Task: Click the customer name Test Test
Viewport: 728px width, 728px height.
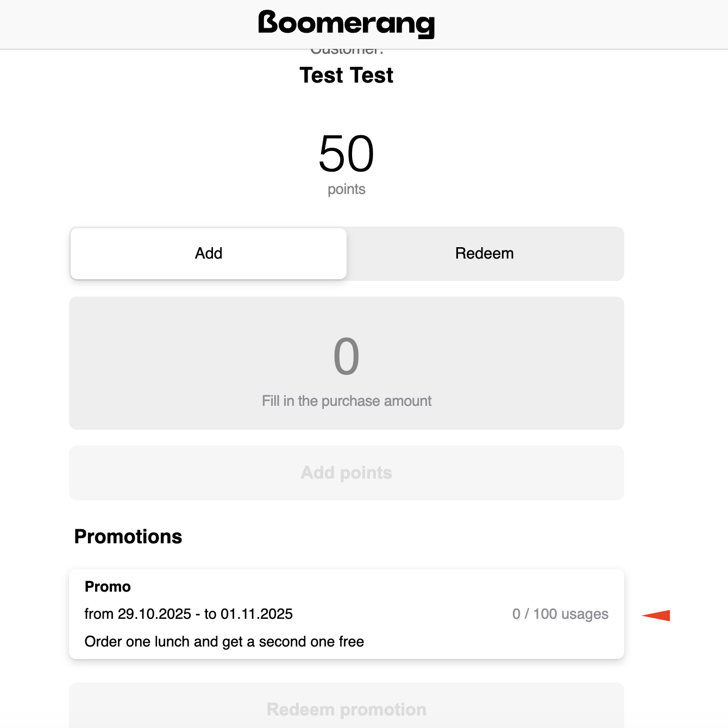Action: click(346, 76)
